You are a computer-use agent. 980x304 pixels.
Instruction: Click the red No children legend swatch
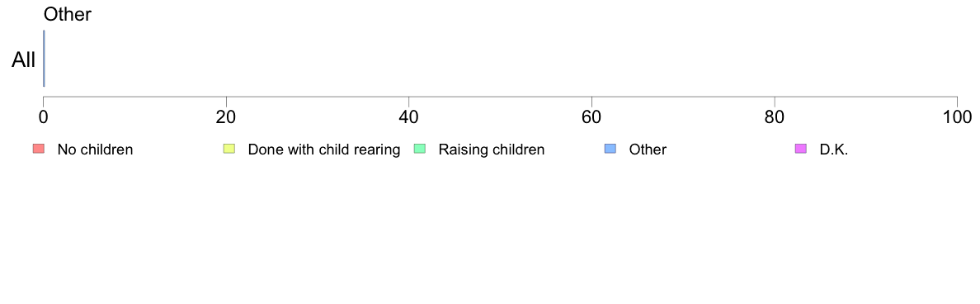[39, 148]
